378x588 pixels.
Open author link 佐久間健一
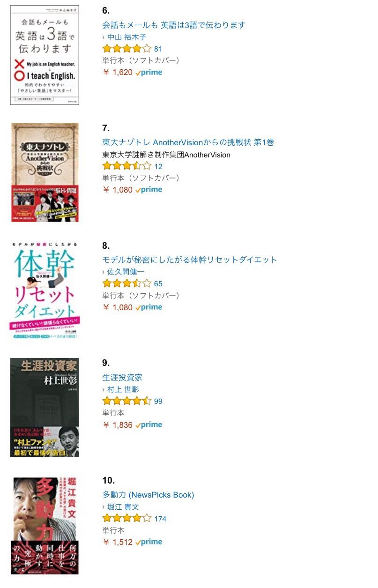tap(126, 272)
